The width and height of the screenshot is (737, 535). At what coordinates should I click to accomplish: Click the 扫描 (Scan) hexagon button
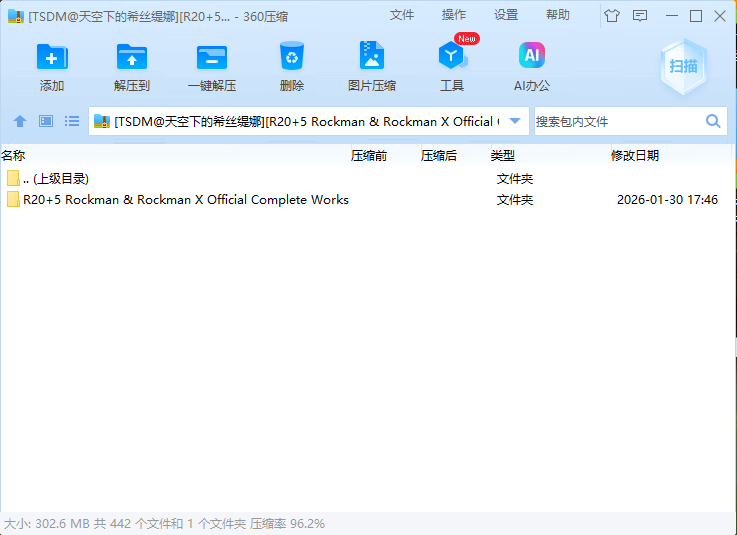683,66
